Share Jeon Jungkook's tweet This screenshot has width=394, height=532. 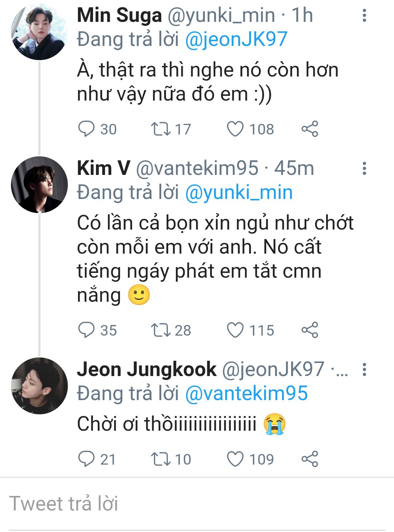(x=310, y=459)
